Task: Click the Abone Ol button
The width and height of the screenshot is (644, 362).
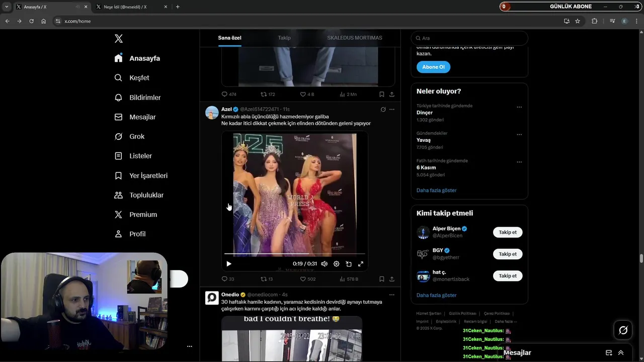Action: (x=433, y=67)
